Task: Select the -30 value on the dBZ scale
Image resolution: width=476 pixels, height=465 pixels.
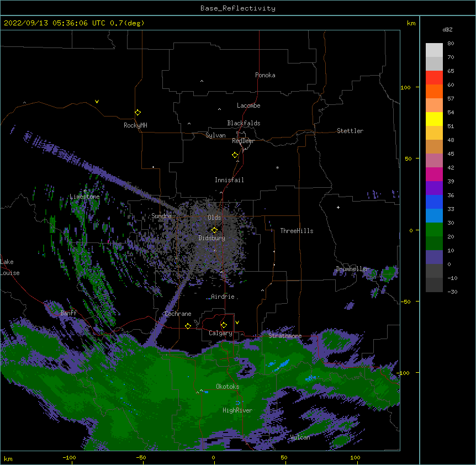Action: click(452, 292)
